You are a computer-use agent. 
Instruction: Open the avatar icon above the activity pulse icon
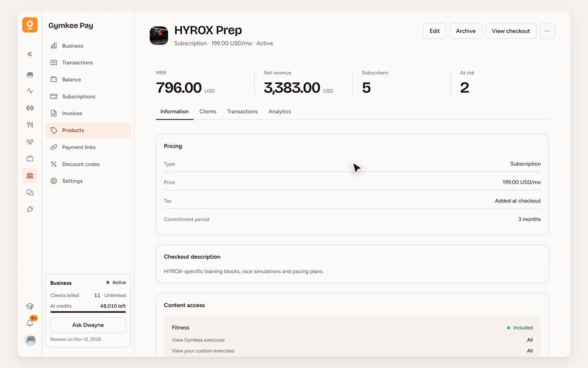pyautogui.click(x=30, y=75)
